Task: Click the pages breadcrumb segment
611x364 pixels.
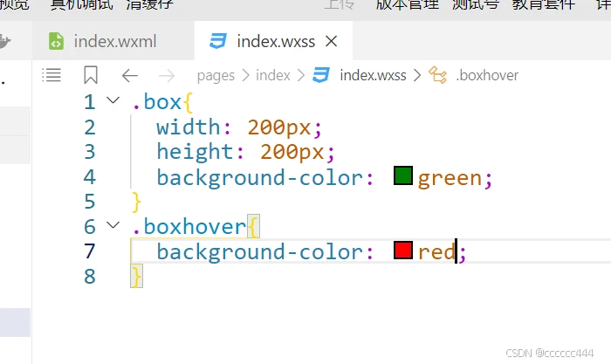Action: coord(216,75)
